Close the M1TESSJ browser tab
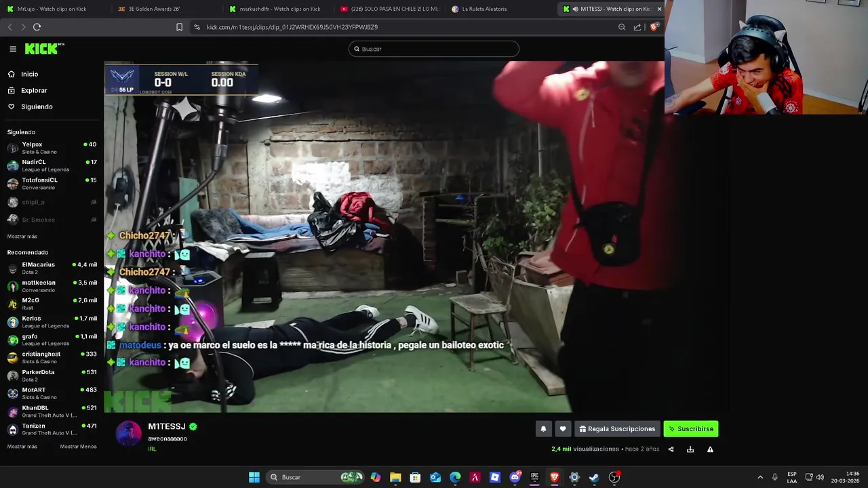 click(659, 9)
